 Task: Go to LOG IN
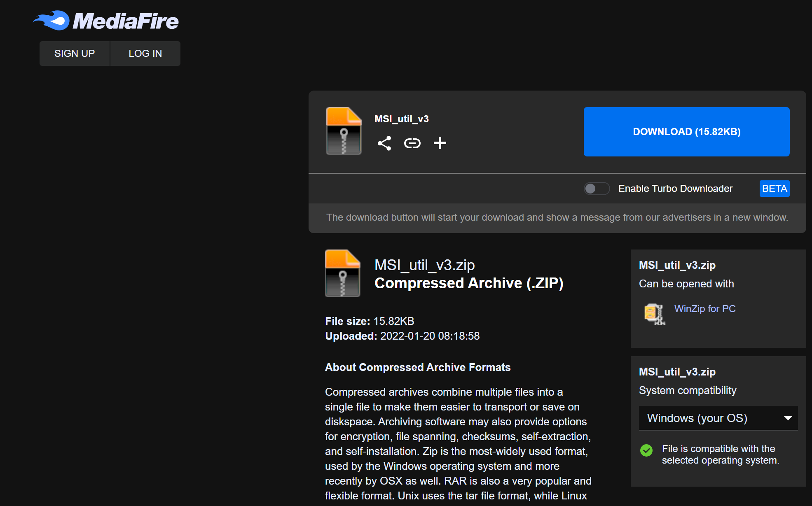[145, 54]
